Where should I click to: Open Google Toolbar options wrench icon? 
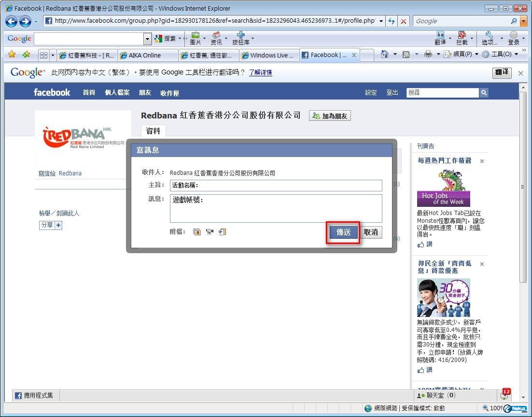(489, 38)
